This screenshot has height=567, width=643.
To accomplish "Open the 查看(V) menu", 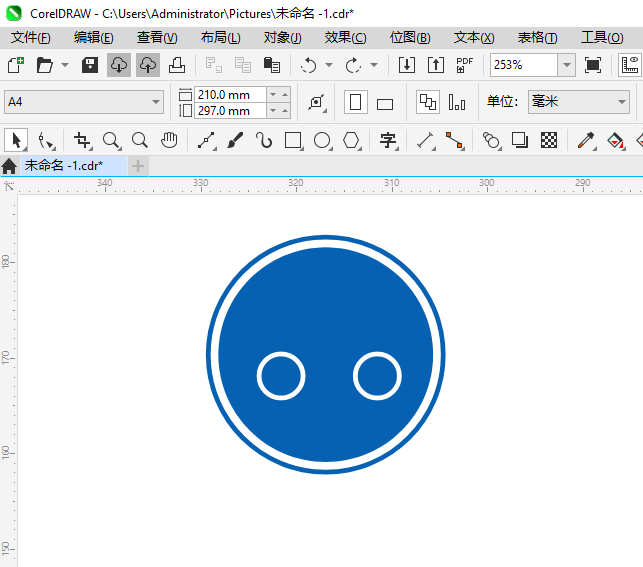I will tap(157, 38).
